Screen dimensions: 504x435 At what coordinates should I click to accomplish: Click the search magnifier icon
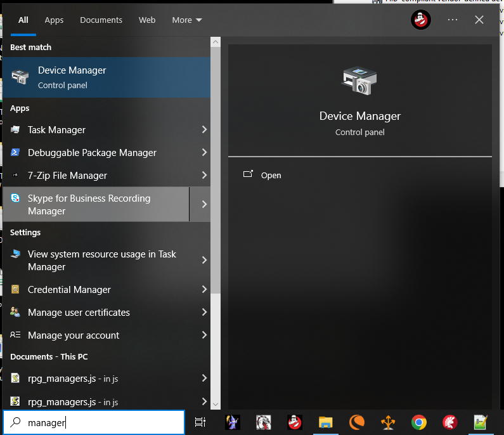pos(15,422)
